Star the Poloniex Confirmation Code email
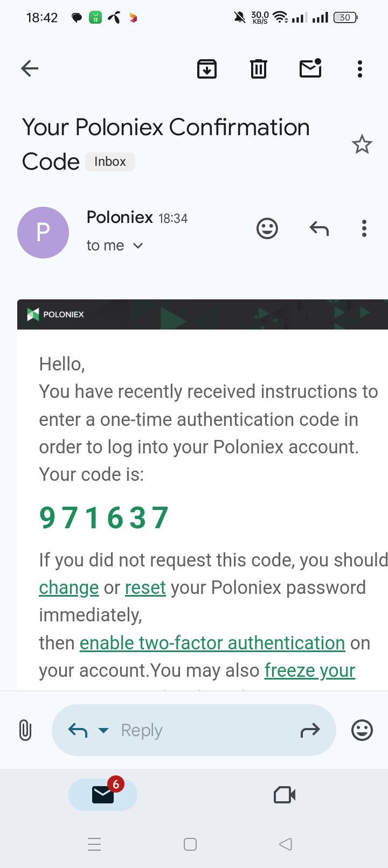The image size is (388, 868). coord(362,144)
